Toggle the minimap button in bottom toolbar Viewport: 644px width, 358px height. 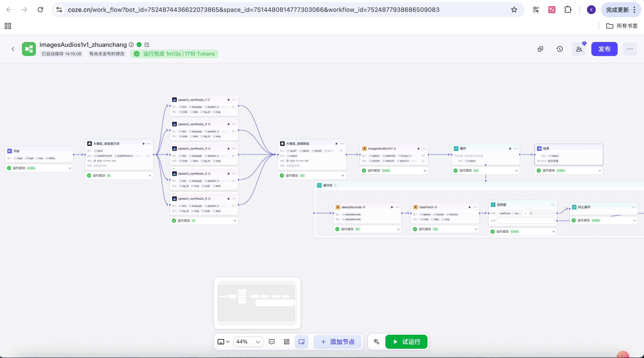point(302,342)
